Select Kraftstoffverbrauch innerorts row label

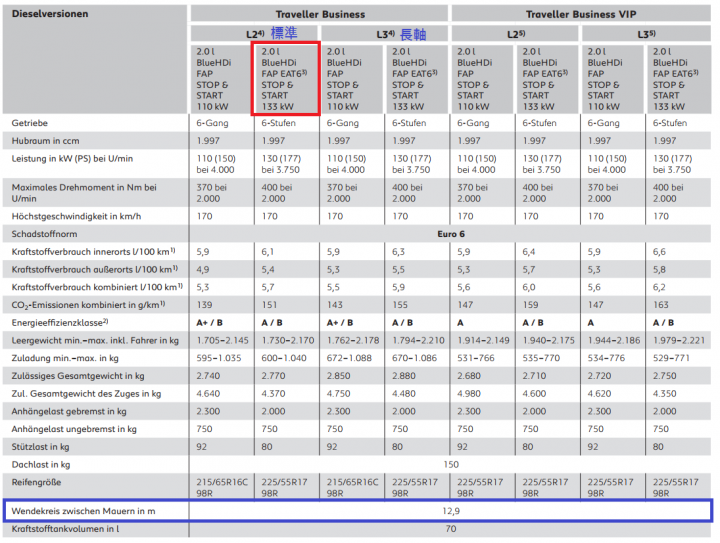click(x=94, y=252)
